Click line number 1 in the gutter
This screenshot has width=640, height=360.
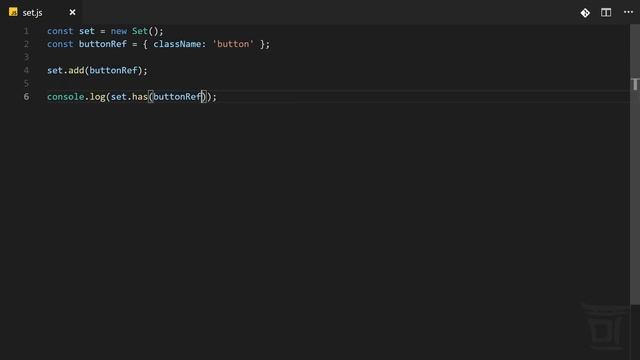26,31
